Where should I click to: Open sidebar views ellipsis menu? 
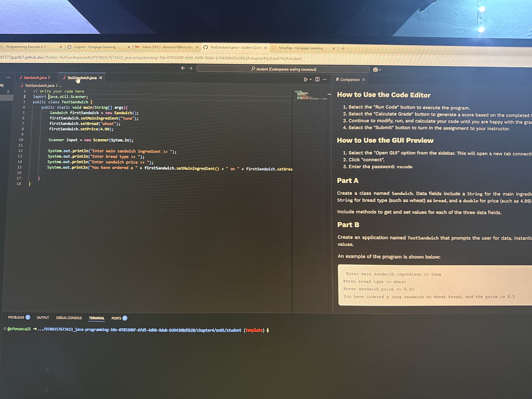8,77
